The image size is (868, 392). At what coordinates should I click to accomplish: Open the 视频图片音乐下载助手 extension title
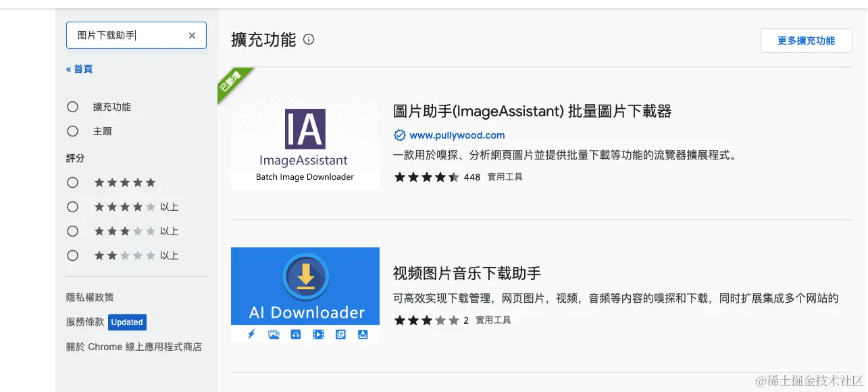point(467,273)
